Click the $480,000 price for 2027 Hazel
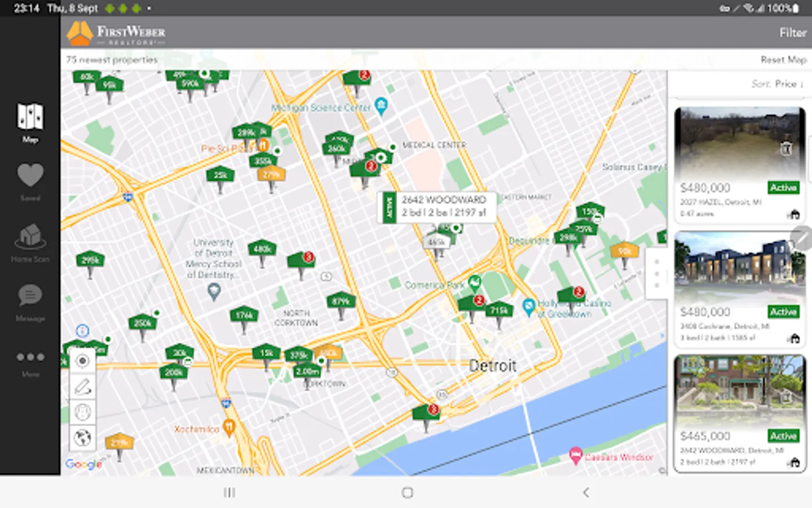 [705, 187]
